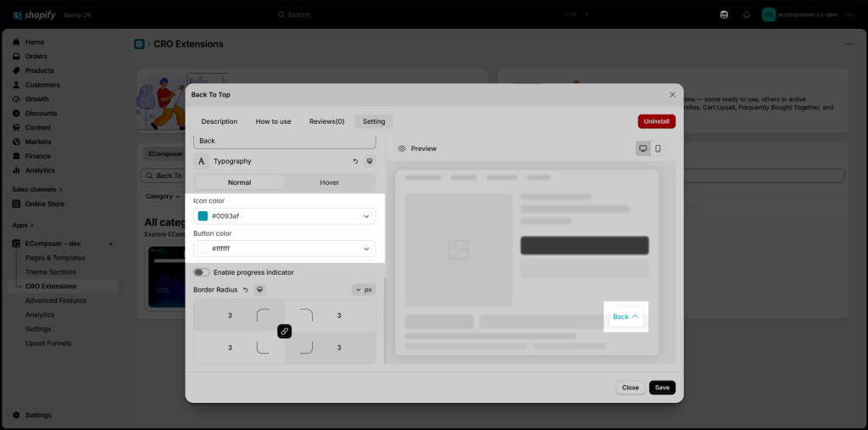The width and height of the screenshot is (868, 430).
Task: Reset Border Radius with the undo icon
Action: pos(245,290)
